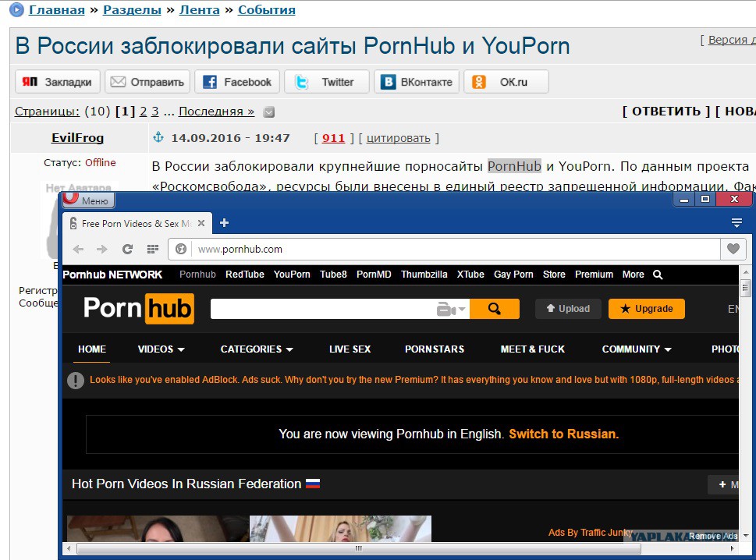This screenshot has width=756, height=560.
Task: Click the AdBlock warning exclamation icon
Action: click(75, 381)
